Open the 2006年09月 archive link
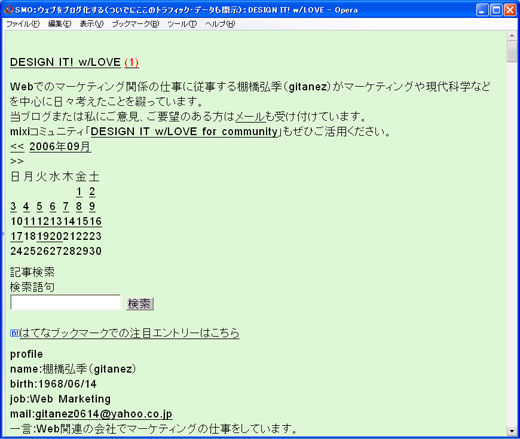The height and width of the screenshot is (439, 520). 60,146
